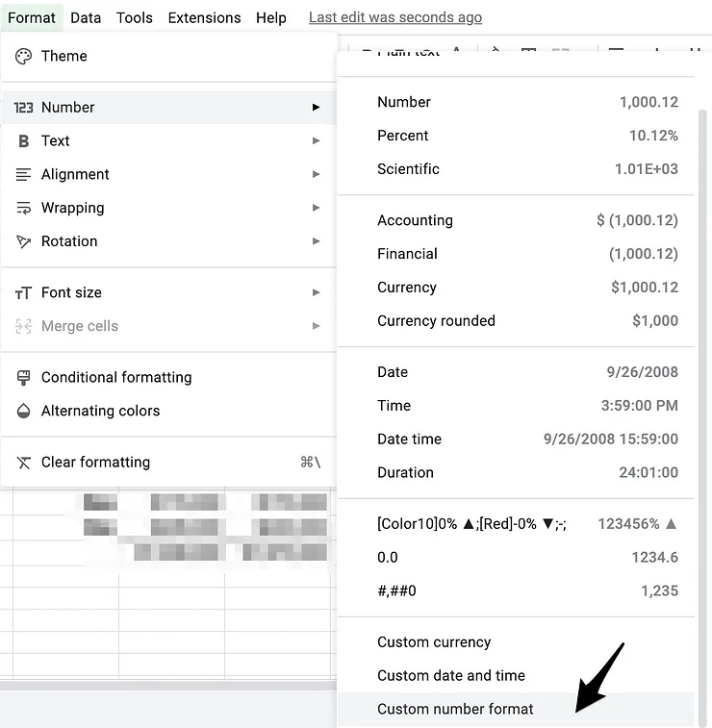This screenshot has height=728, width=712.
Task: Click the bold B Text icon
Action: point(24,141)
